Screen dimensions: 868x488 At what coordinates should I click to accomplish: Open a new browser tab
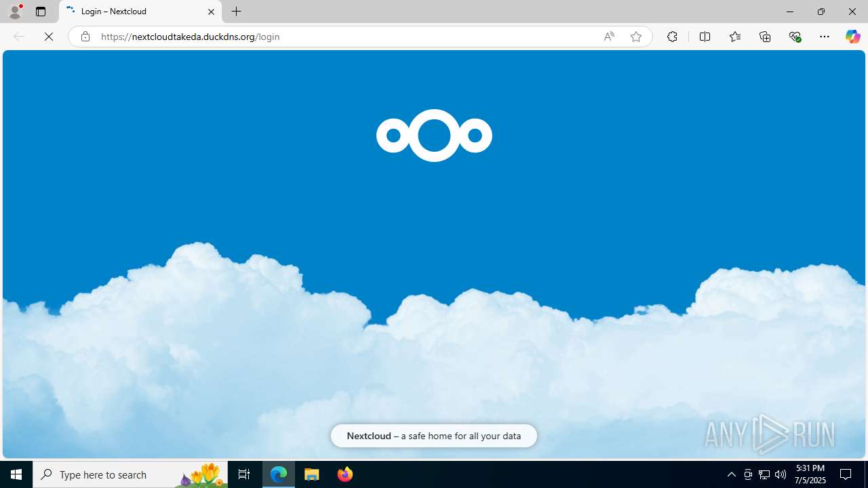(237, 12)
